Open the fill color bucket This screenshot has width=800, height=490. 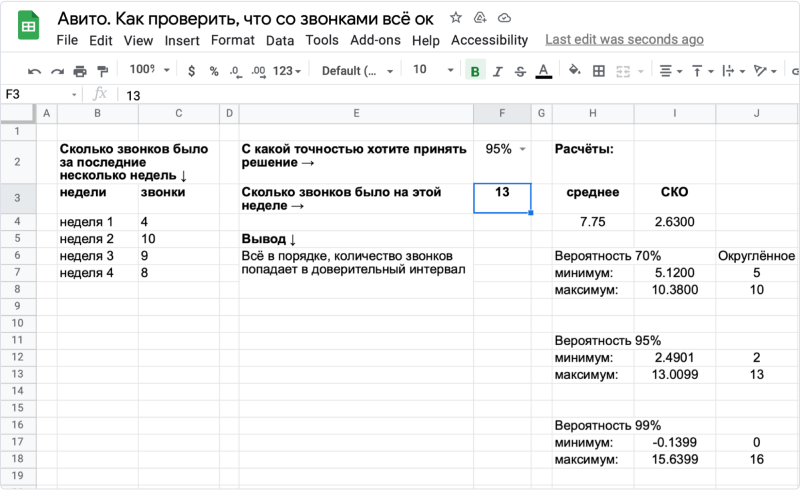click(x=574, y=71)
